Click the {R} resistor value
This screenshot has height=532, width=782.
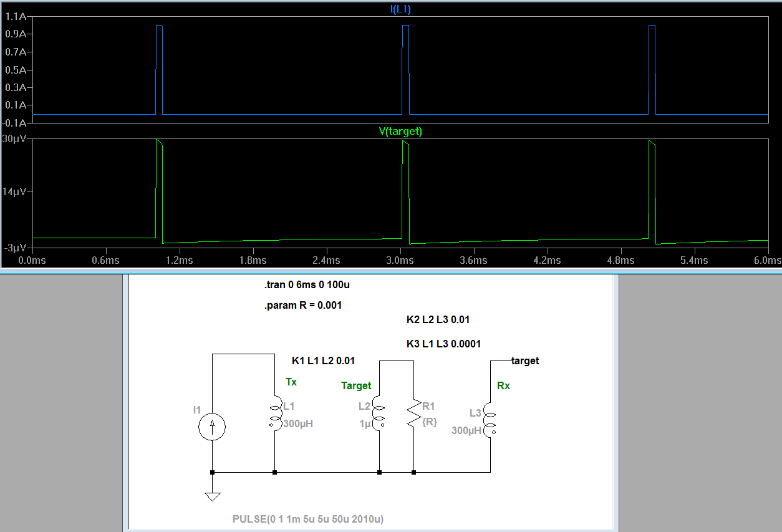(430, 422)
